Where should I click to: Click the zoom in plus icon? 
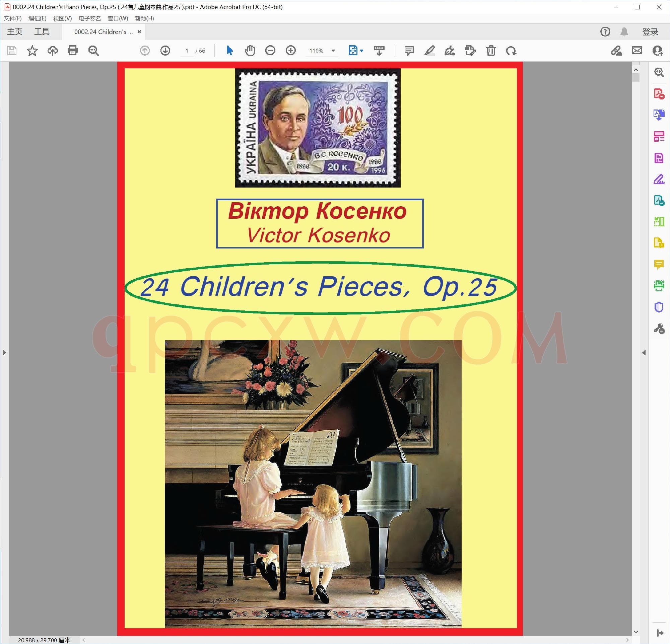coord(290,51)
